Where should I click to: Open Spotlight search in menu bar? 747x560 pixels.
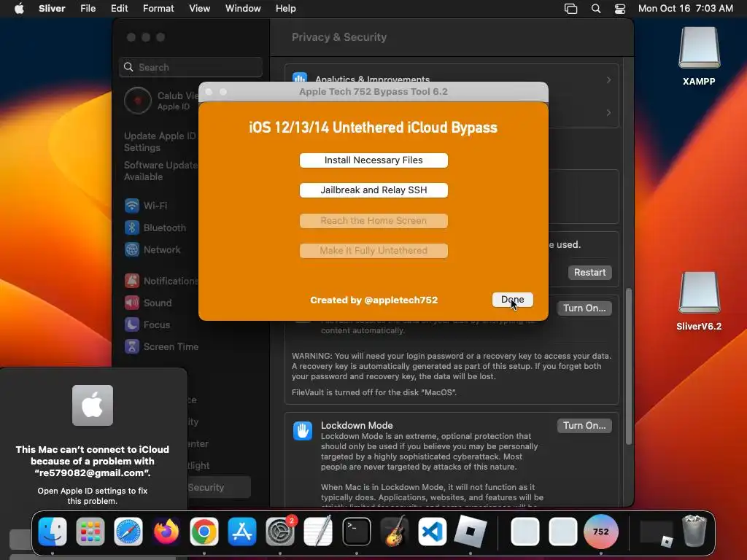click(x=595, y=9)
